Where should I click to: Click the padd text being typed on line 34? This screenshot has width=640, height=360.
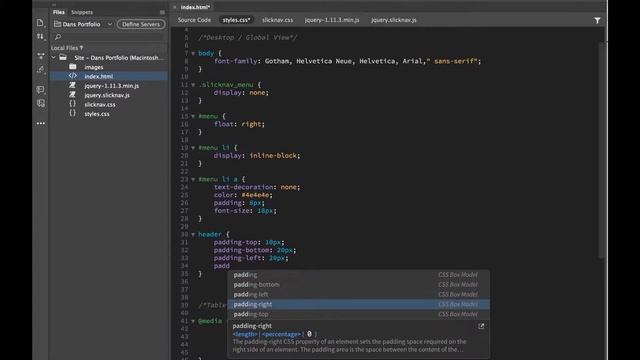[x=222, y=266]
